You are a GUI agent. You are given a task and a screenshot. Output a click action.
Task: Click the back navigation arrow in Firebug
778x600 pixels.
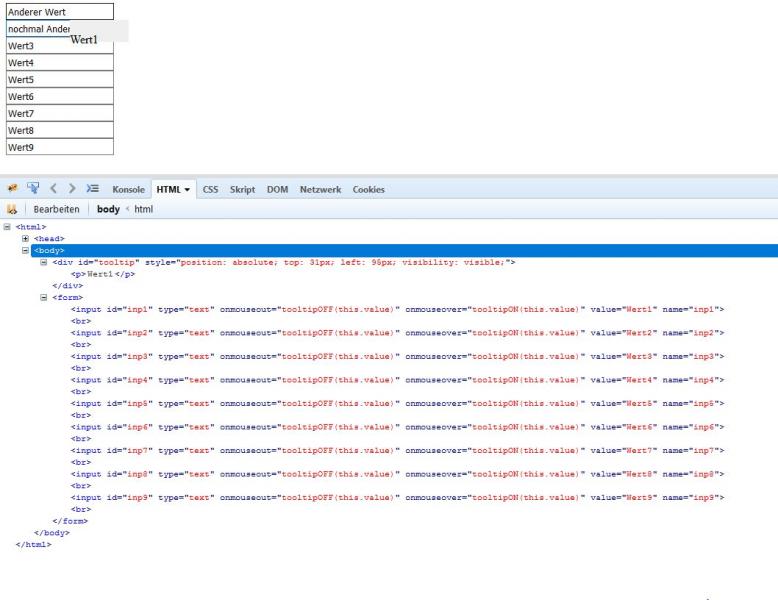pos(55,190)
